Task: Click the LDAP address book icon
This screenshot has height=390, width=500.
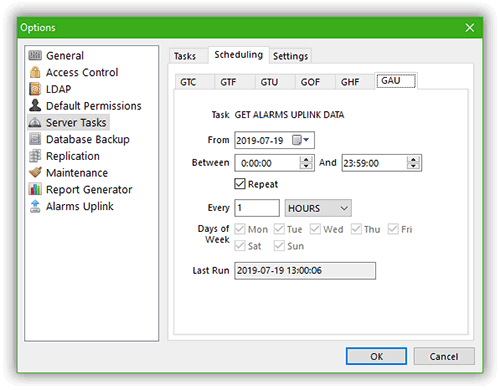Action: pyautogui.click(x=35, y=89)
